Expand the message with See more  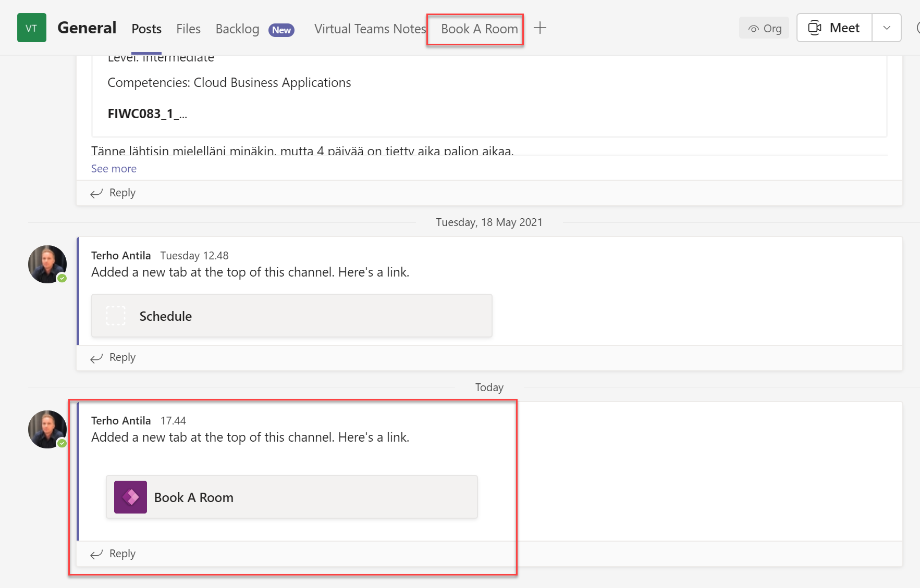pos(114,169)
